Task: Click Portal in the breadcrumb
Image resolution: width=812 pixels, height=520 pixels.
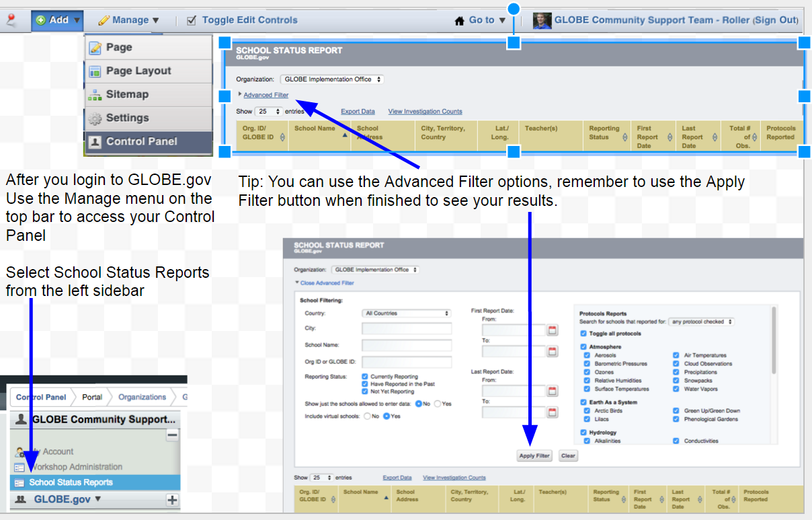Action: [x=92, y=397]
